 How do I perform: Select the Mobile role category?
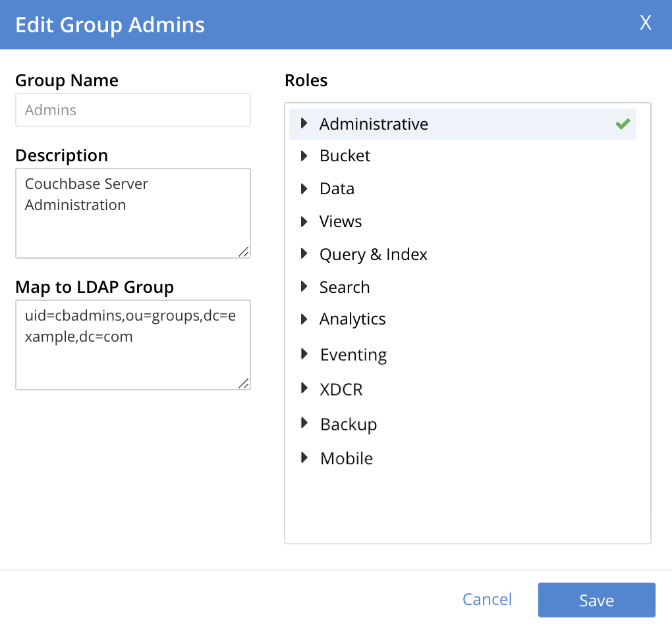(x=347, y=459)
